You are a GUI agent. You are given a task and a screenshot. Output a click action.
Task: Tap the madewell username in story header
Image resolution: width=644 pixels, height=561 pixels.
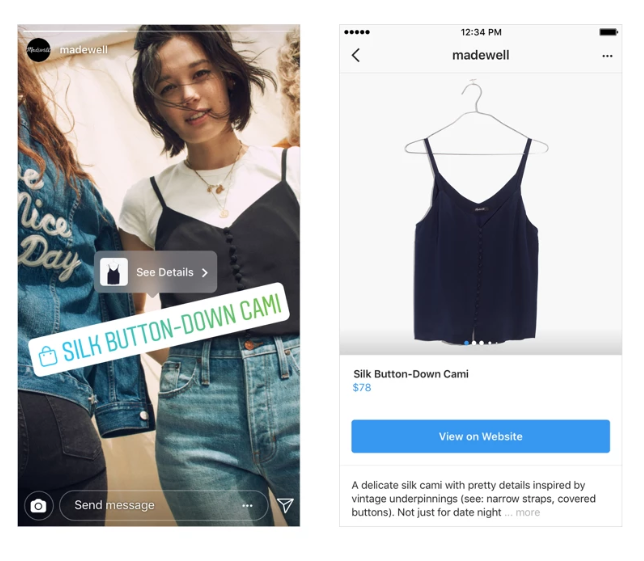click(84, 50)
